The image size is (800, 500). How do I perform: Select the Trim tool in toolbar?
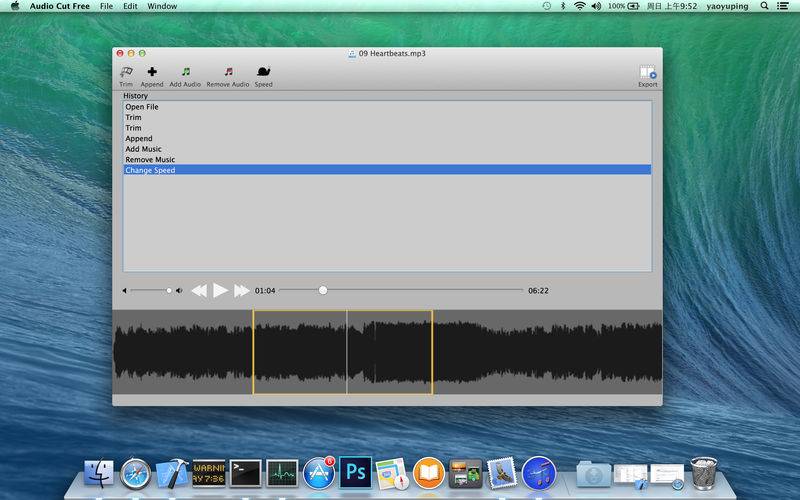pyautogui.click(x=126, y=73)
